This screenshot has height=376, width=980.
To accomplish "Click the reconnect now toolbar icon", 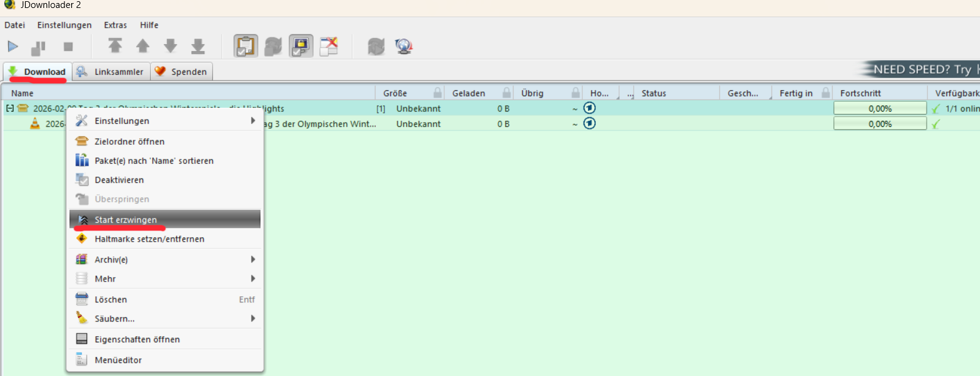I will click(x=376, y=46).
